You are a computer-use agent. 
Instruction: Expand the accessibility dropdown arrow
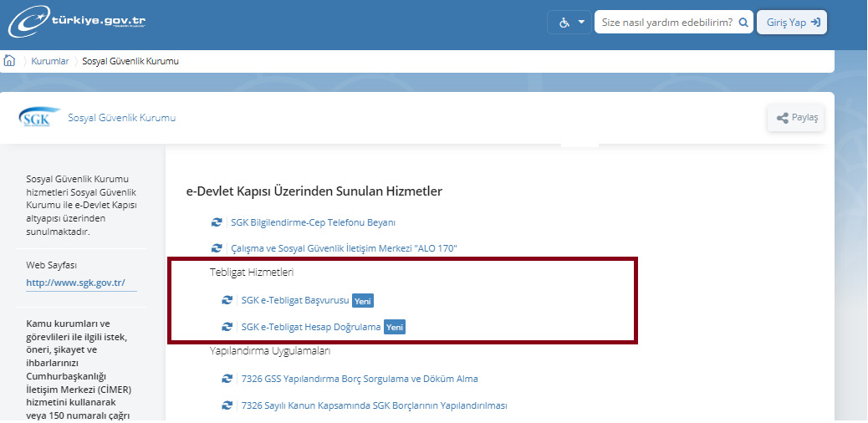[x=581, y=23]
